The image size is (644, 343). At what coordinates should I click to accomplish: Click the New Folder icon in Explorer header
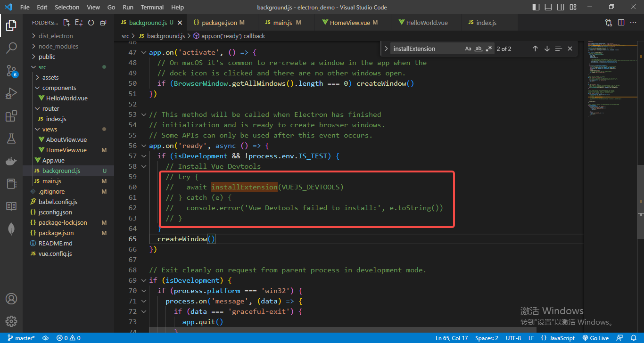click(x=79, y=23)
